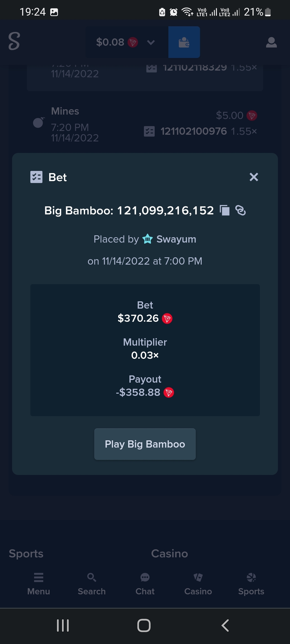Copy the Big Bamboo bet ID
Image resolution: width=290 pixels, height=644 pixels.
point(224,210)
